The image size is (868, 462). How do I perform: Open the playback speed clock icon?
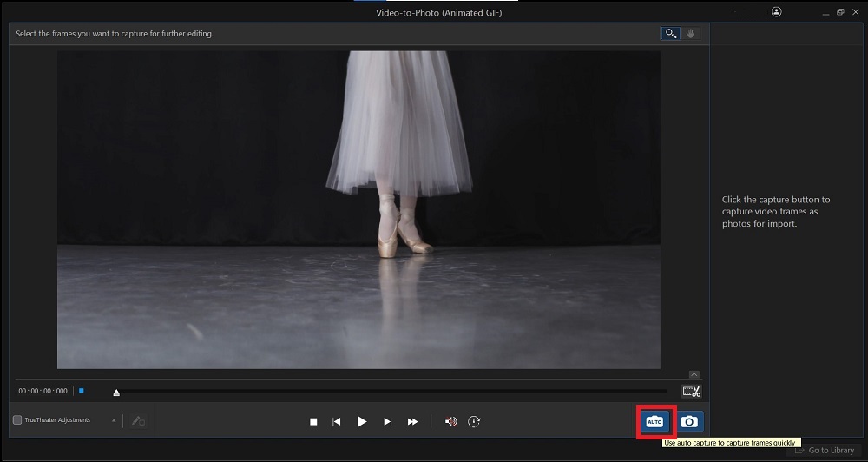pos(474,422)
